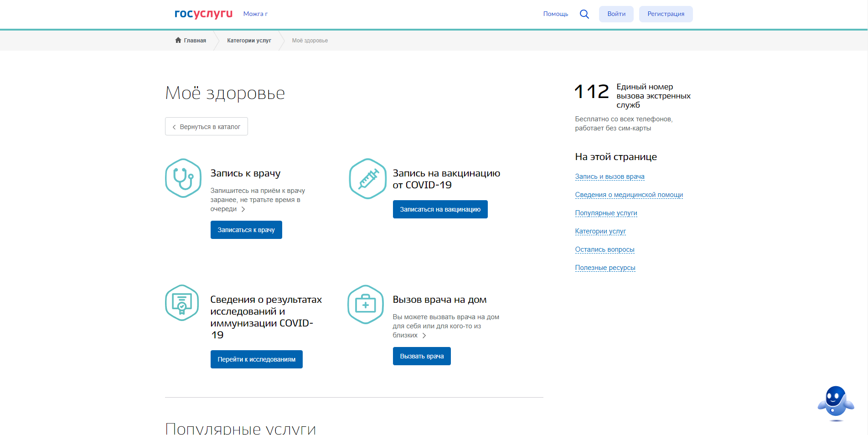Open Сведения о результатах исследований heading
This screenshot has width=868, height=435.
tap(266, 317)
